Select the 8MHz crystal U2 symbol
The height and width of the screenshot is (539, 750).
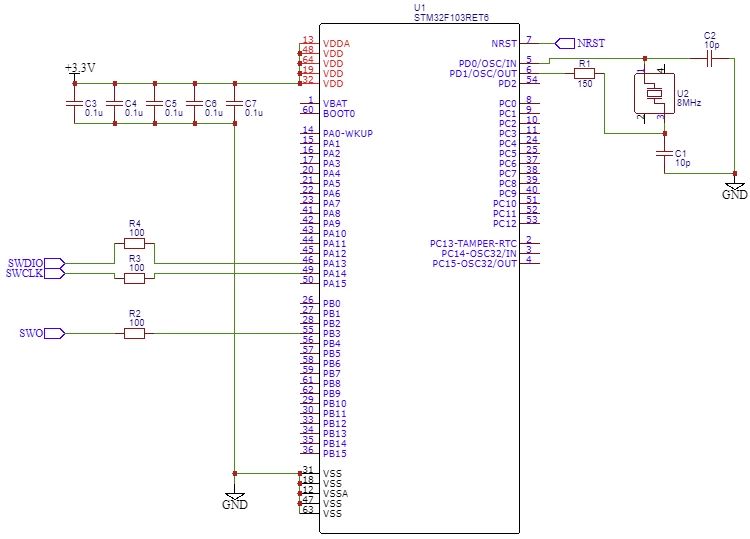click(x=654, y=93)
